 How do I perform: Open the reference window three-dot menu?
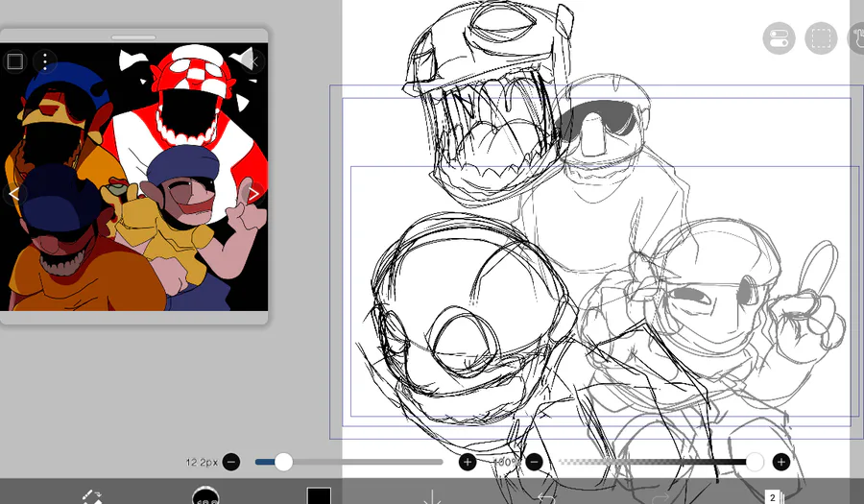tap(45, 60)
